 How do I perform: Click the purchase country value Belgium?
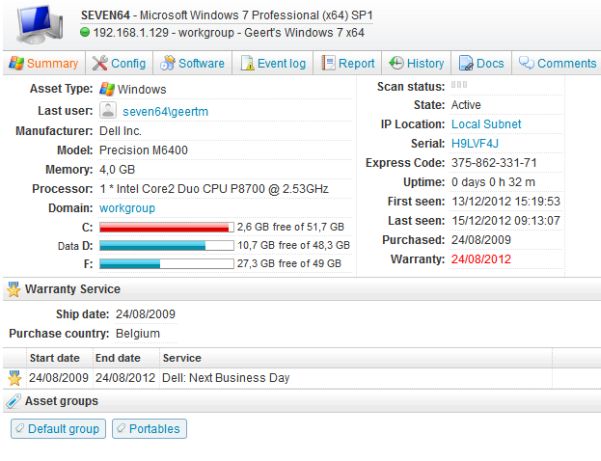pyautogui.click(x=138, y=333)
